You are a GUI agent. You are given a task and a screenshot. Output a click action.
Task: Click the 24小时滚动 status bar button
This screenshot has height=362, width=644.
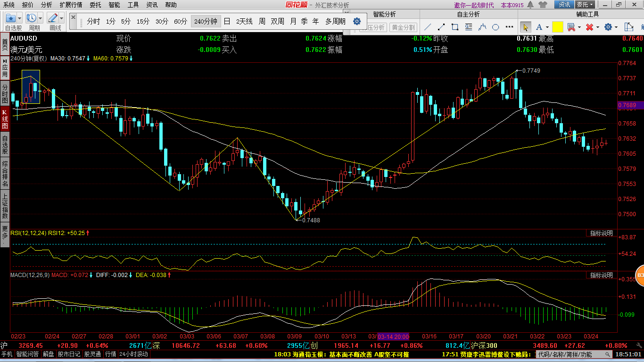coord(133,354)
